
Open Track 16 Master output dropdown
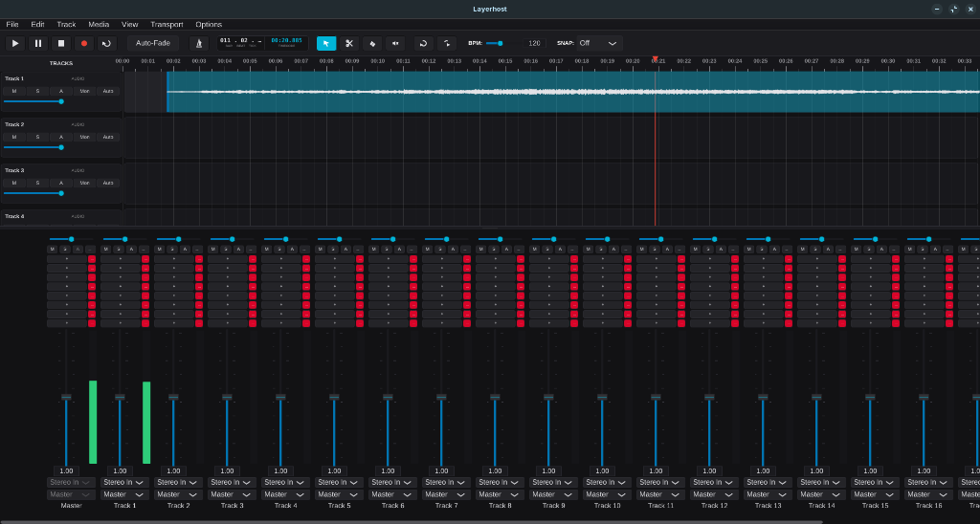tap(928, 494)
